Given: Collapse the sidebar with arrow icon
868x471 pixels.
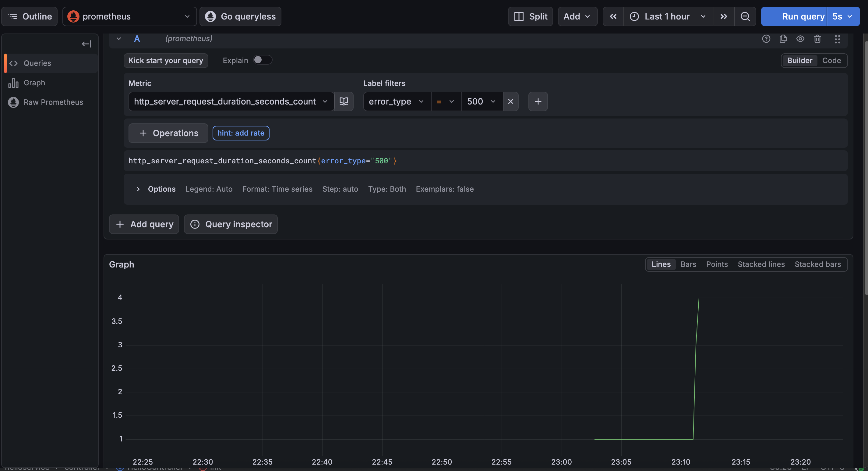Looking at the screenshot, I should (x=86, y=44).
